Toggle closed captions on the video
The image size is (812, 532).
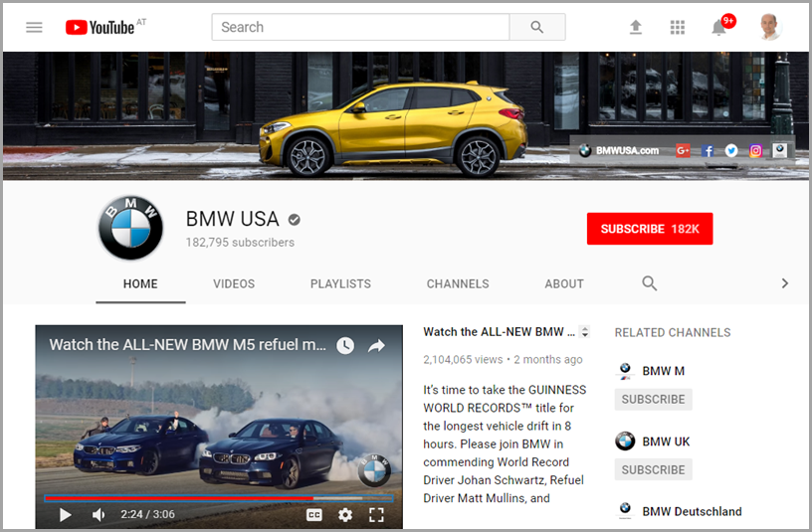314,514
